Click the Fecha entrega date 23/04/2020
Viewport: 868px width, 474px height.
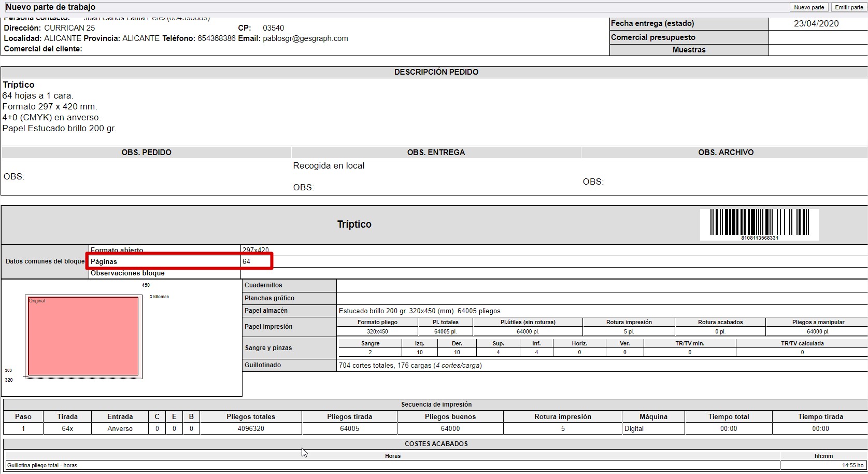816,23
